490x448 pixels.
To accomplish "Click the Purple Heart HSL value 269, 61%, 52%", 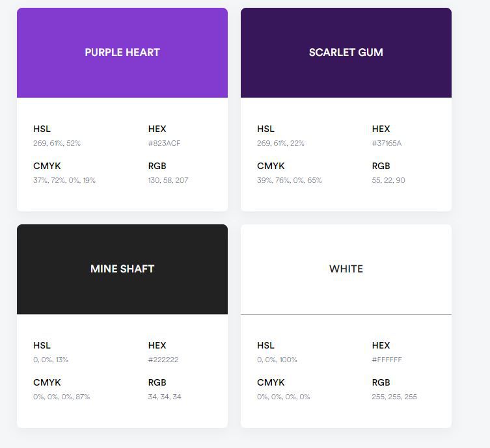I will pos(57,143).
